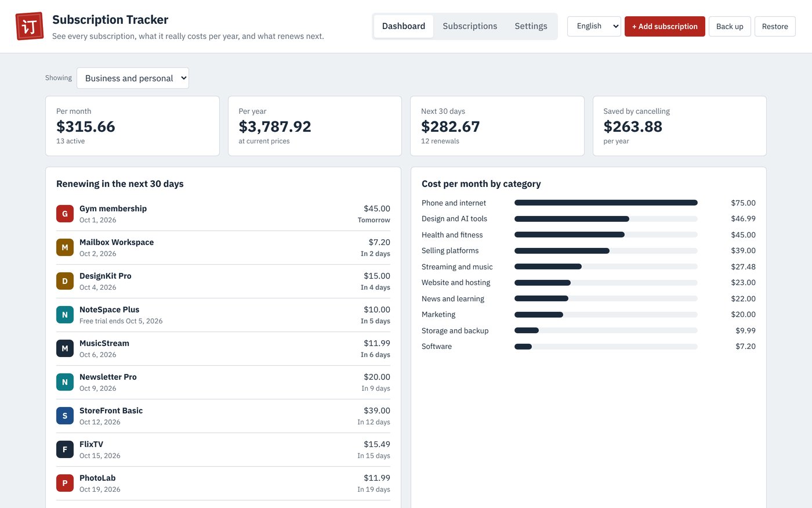Click the Newsletter Pro N icon
812x508 pixels.
click(65, 382)
